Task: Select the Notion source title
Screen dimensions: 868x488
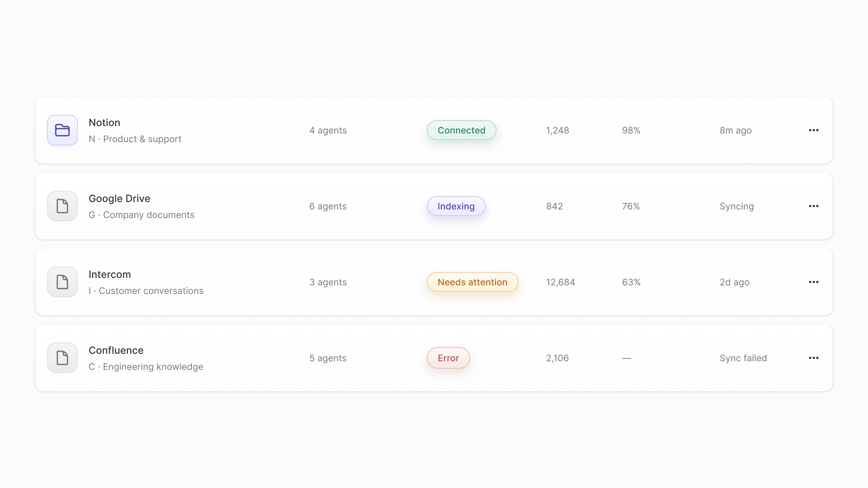Action: 104,123
